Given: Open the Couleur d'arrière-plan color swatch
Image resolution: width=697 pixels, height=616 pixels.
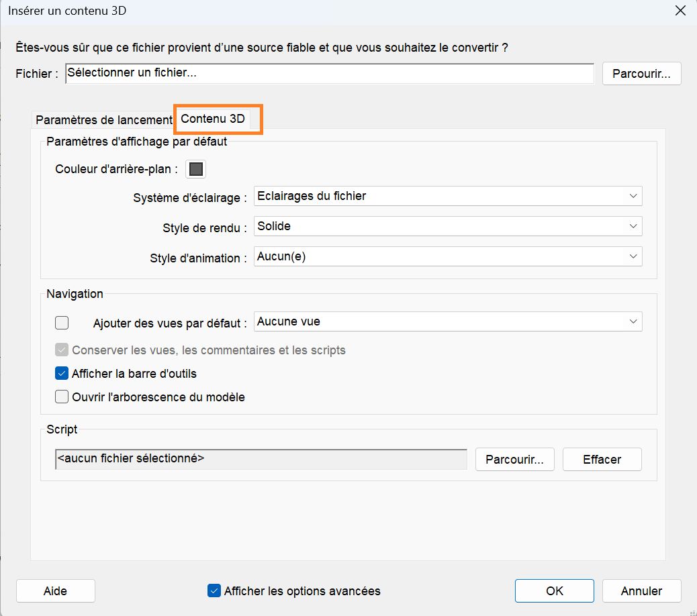Looking at the screenshot, I should click(196, 169).
